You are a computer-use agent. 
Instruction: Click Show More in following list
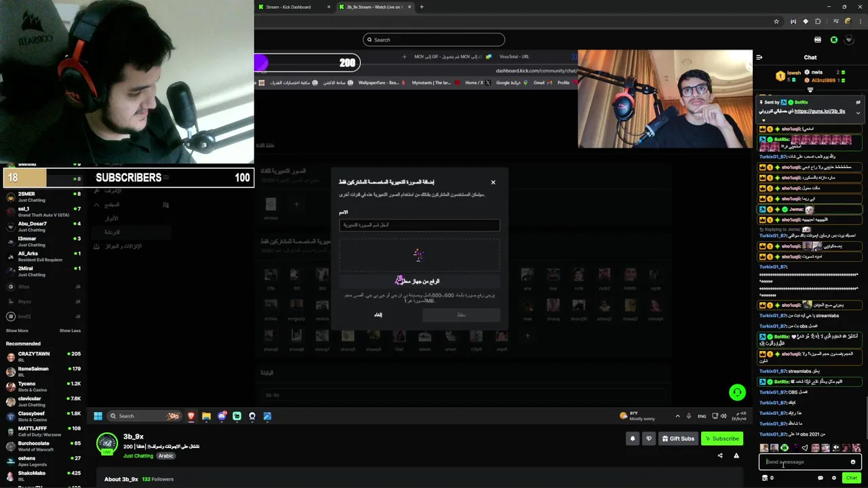pyautogui.click(x=17, y=331)
